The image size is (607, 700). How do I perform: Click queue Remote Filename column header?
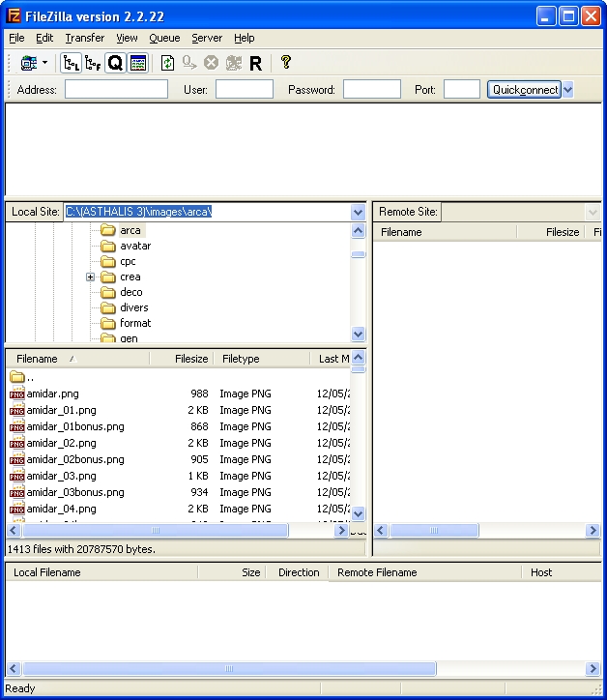point(424,572)
